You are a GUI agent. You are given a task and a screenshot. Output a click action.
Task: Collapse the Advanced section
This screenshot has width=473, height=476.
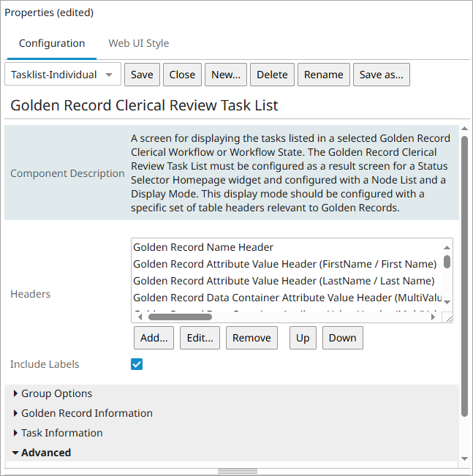pos(42,453)
